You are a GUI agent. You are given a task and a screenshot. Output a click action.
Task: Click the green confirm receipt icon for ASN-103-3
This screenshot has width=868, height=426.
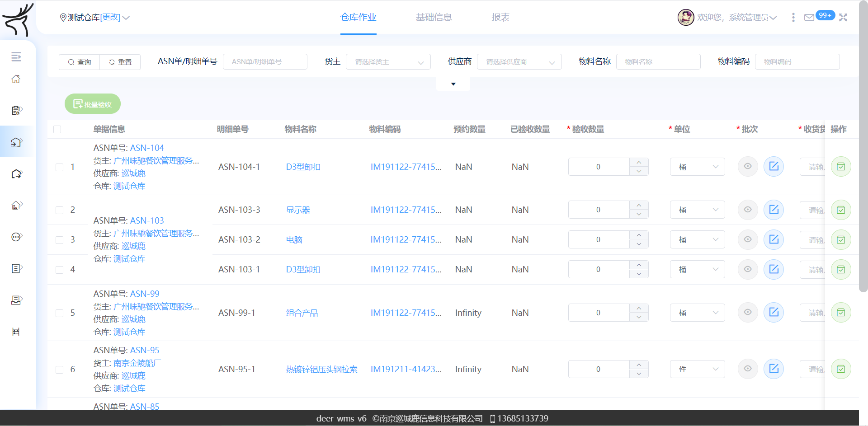pos(840,210)
